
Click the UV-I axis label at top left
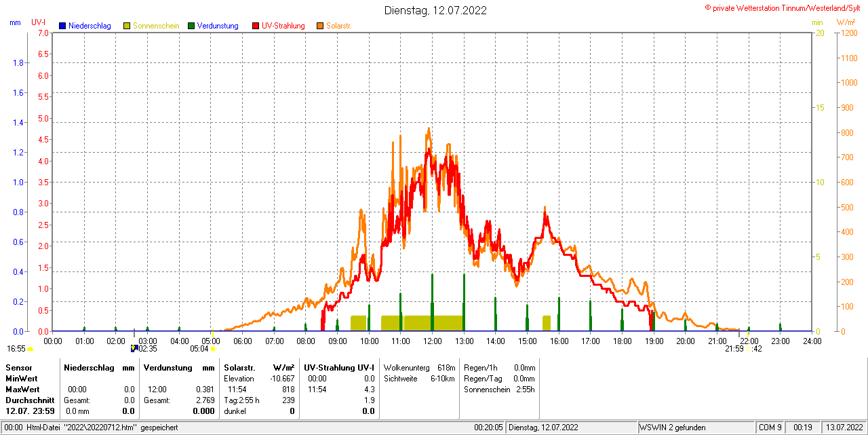39,22
